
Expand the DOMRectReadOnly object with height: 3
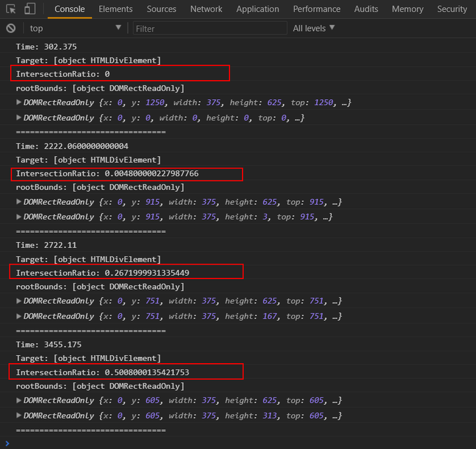coord(19,217)
